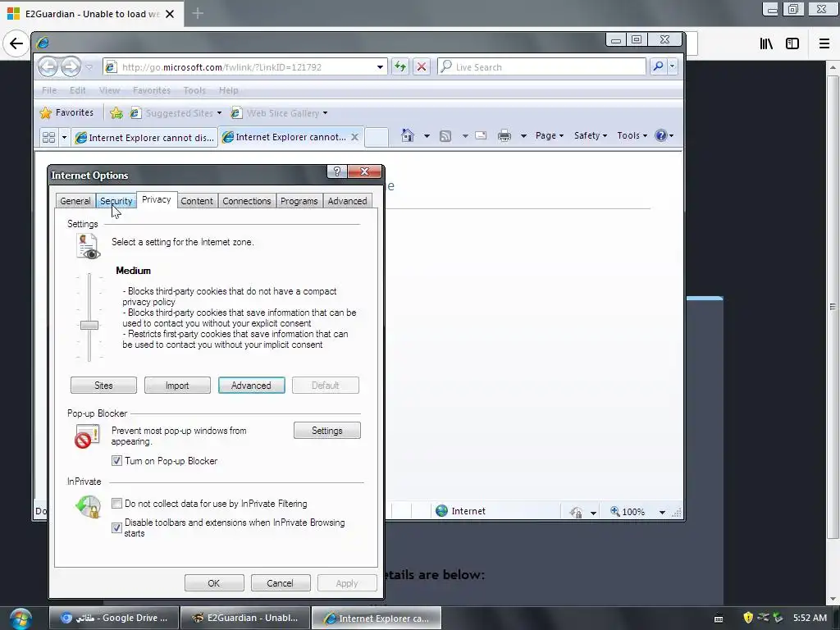Click the Advanced privacy settings button

(x=251, y=386)
